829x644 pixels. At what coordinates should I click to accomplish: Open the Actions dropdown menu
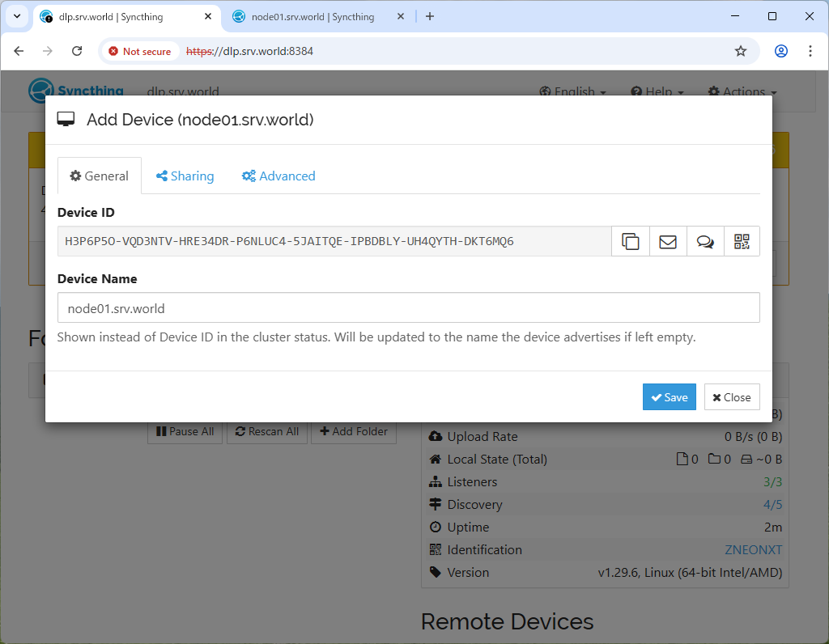pyautogui.click(x=742, y=92)
